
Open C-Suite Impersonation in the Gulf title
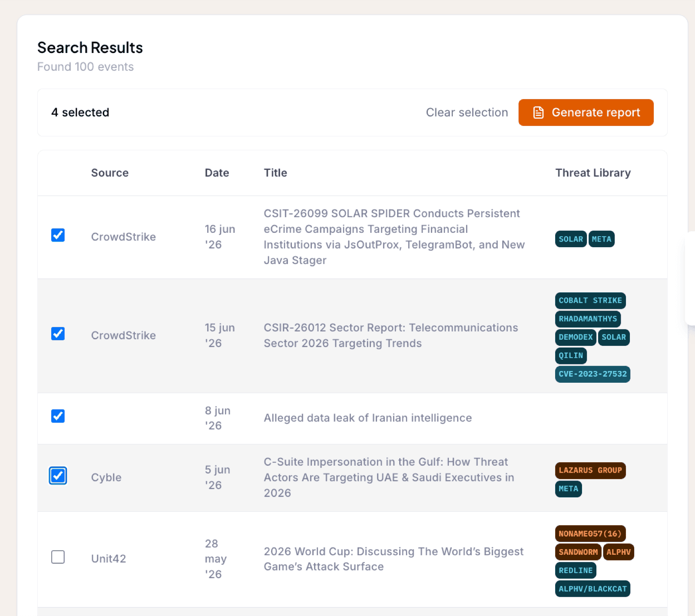point(389,477)
